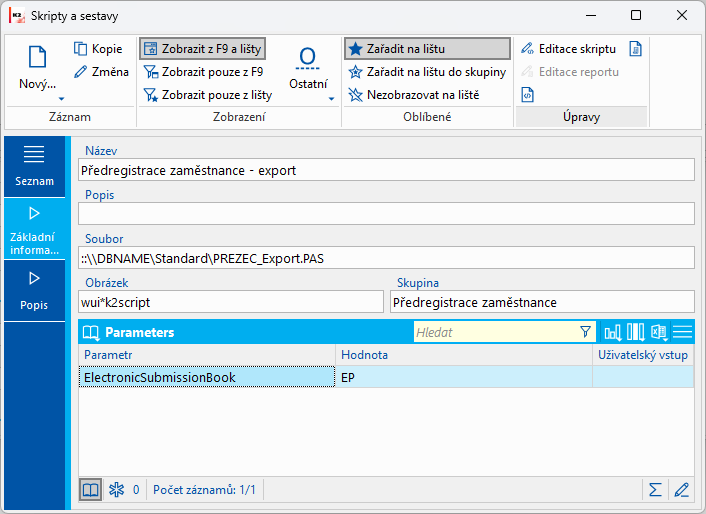The width and height of the screenshot is (706, 514).
Task: Click the columns setup icon in Parameters header
Action: pyautogui.click(x=636, y=333)
